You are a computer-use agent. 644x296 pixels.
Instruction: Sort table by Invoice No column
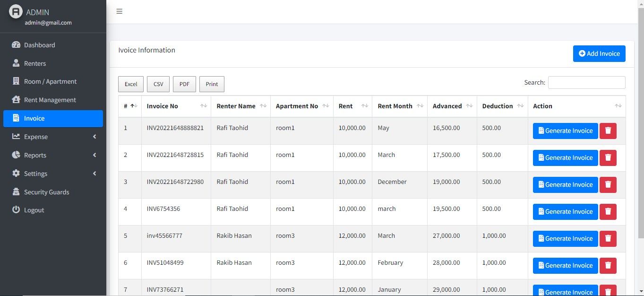pyautogui.click(x=176, y=106)
